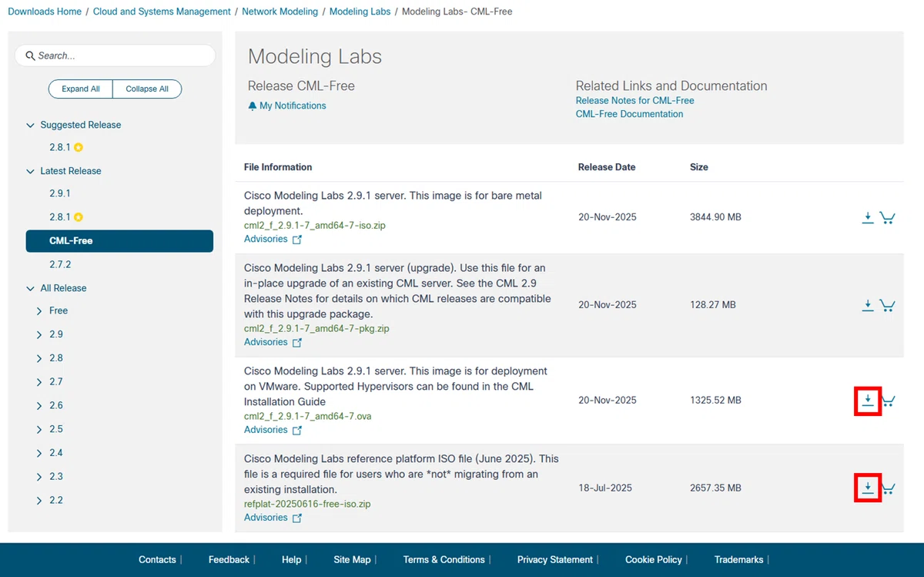This screenshot has height=577, width=924.
Task: Open Advisories external icon for the .ova file
Action: [297, 431]
